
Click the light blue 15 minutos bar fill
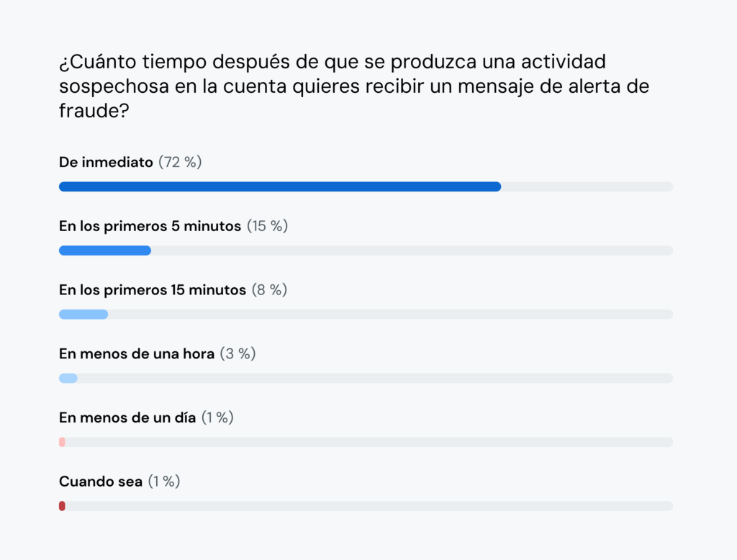click(83, 315)
